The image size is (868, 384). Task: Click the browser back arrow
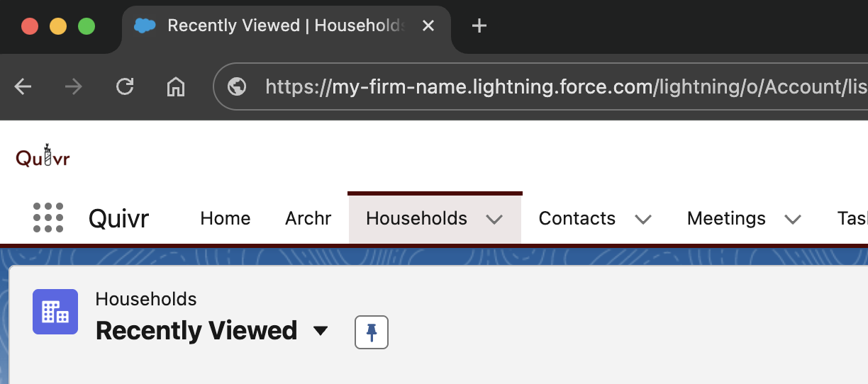click(x=23, y=87)
